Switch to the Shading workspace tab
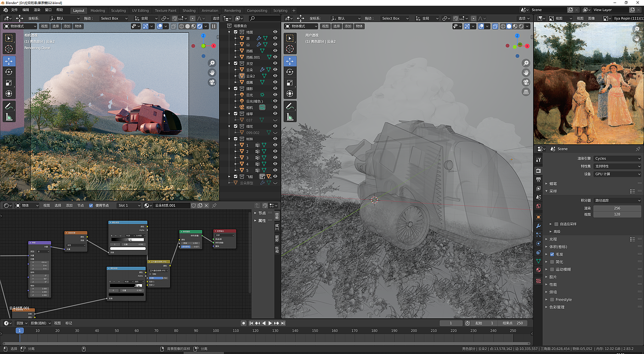 [189, 10]
